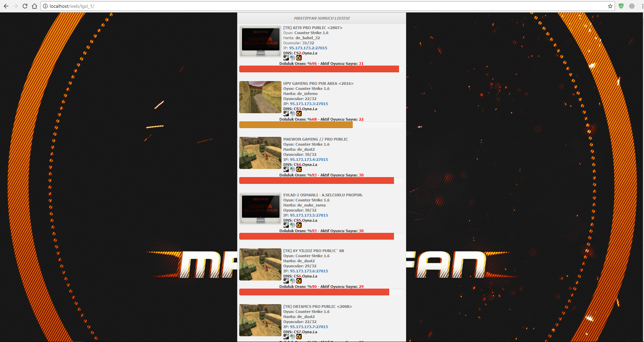The image size is (644, 342).
Task: Click DNS text CS6.Oyna.La
Action: tap(305, 276)
